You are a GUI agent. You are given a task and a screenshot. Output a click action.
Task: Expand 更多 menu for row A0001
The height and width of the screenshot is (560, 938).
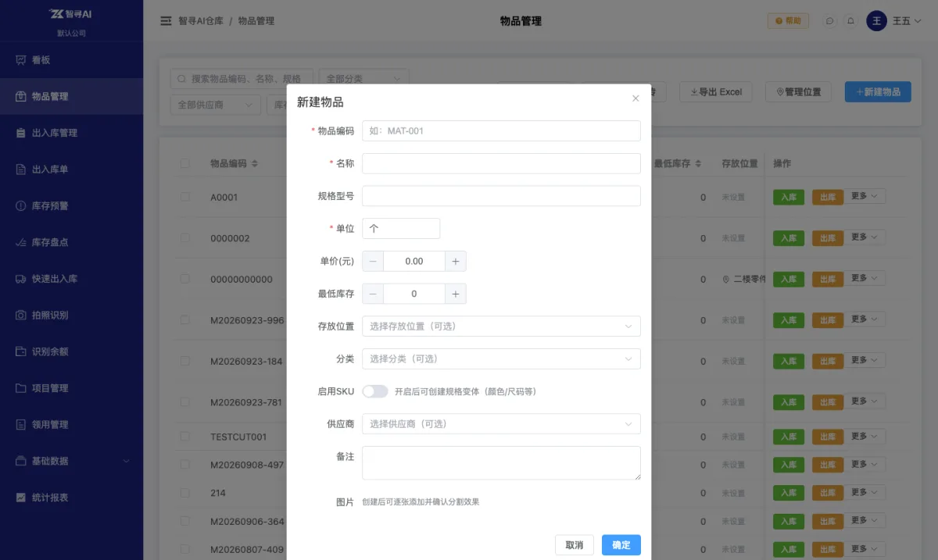(x=864, y=196)
